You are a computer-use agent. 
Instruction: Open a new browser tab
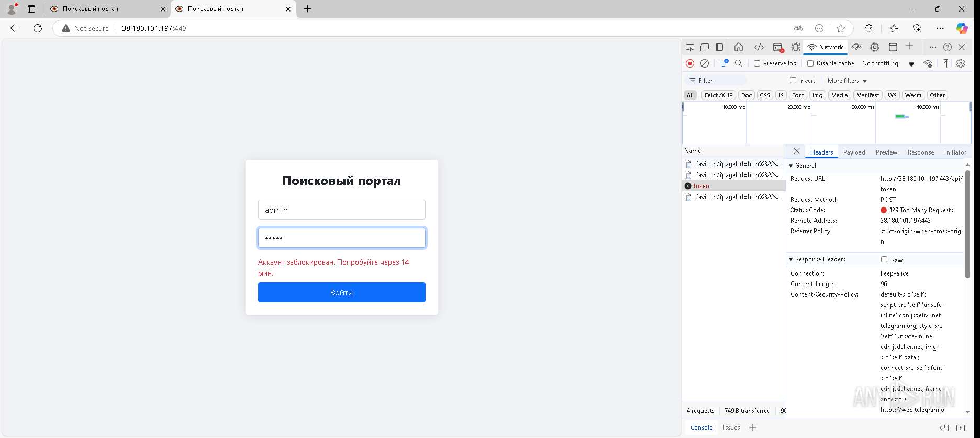point(308,9)
